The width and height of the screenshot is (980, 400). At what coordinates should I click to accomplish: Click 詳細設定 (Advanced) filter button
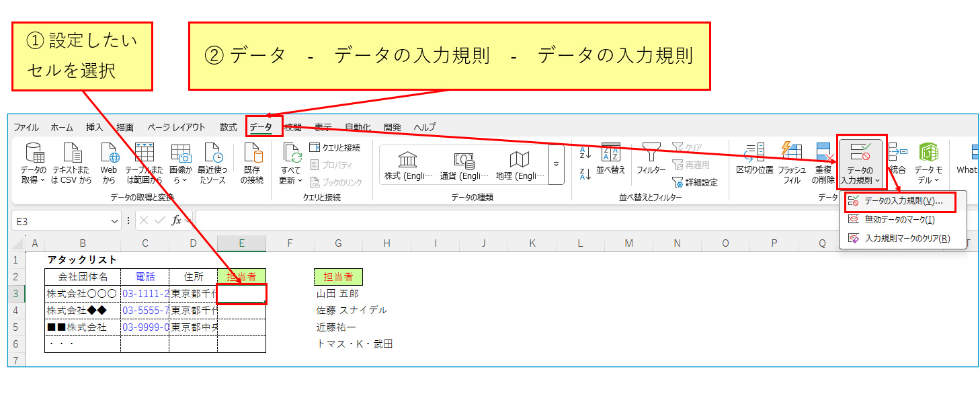coord(695,182)
